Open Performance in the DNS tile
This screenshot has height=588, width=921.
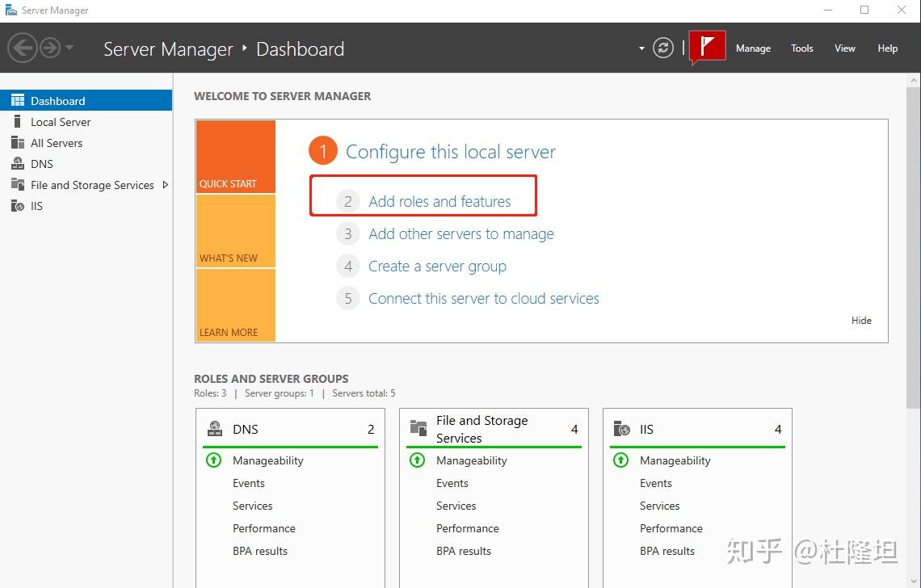(x=263, y=528)
